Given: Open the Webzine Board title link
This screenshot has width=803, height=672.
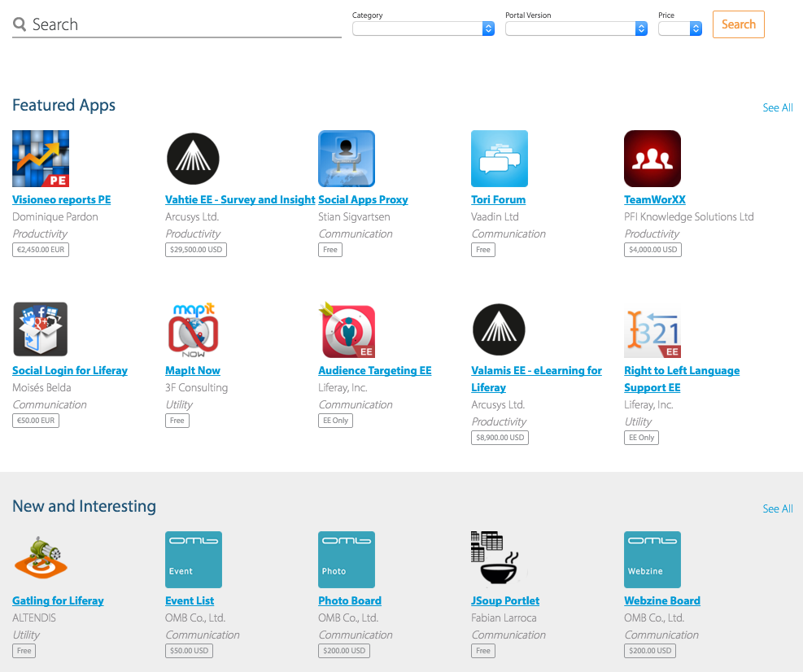Looking at the screenshot, I should (x=662, y=600).
